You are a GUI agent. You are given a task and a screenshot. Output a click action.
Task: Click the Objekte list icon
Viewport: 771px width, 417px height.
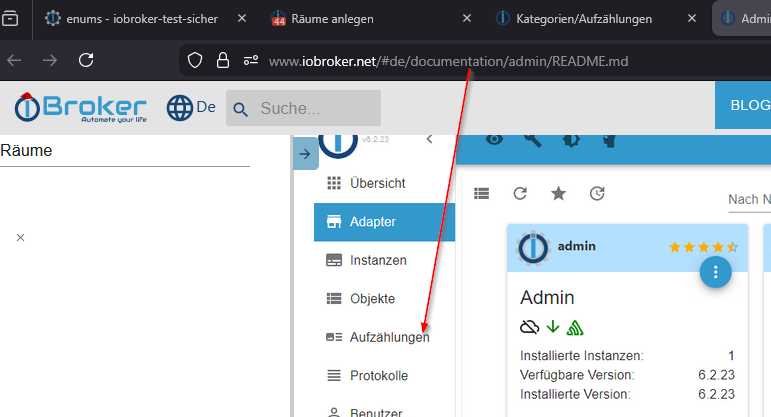coord(334,298)
